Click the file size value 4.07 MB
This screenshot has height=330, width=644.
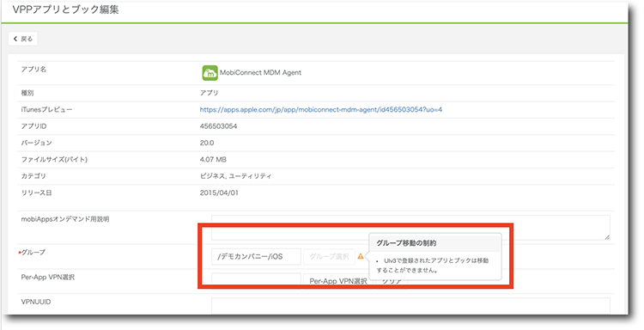(213, 160)
